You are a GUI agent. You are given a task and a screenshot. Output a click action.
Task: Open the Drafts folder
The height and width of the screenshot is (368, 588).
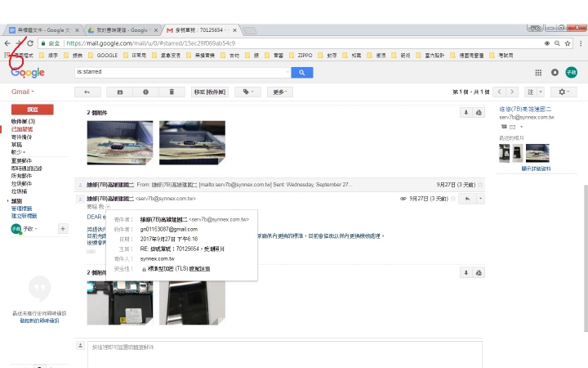16,145
